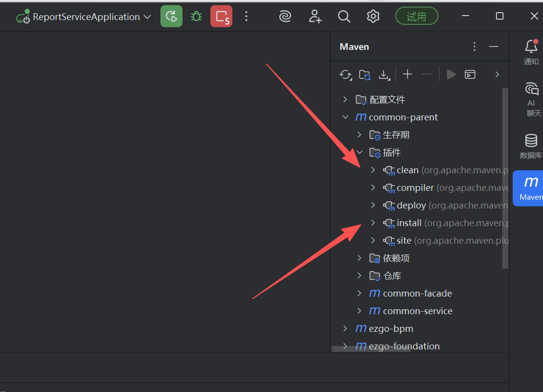Image resolution: width=543 pixels, height=392 pixels.
Task: Open IDE settings gear icon
Action: (x=373, y=16)
